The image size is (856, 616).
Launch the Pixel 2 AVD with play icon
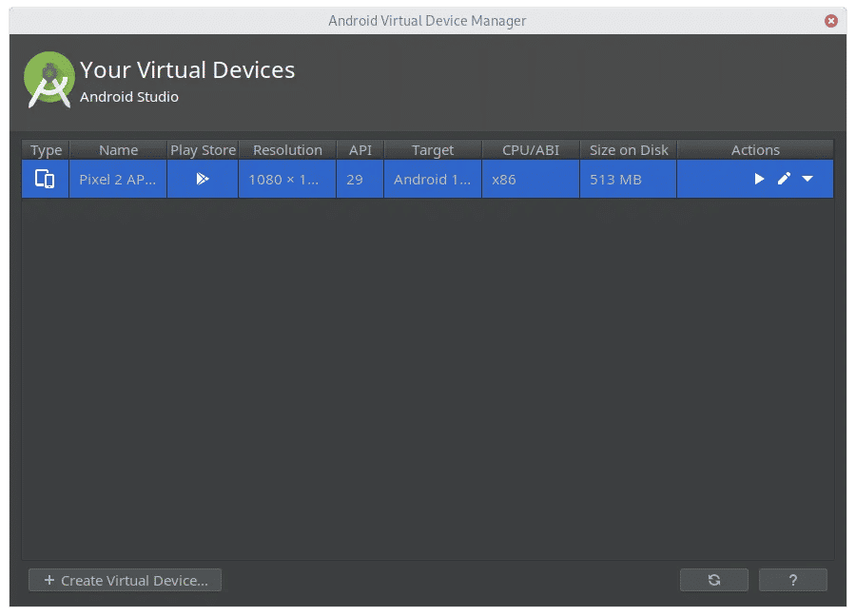[759, 179]
